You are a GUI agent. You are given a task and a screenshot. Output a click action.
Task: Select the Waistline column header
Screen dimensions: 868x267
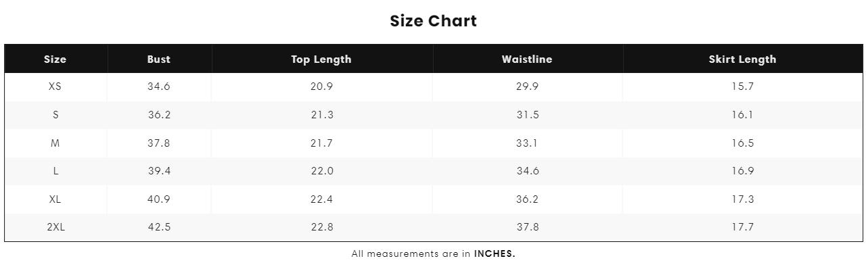coord(527,59)
